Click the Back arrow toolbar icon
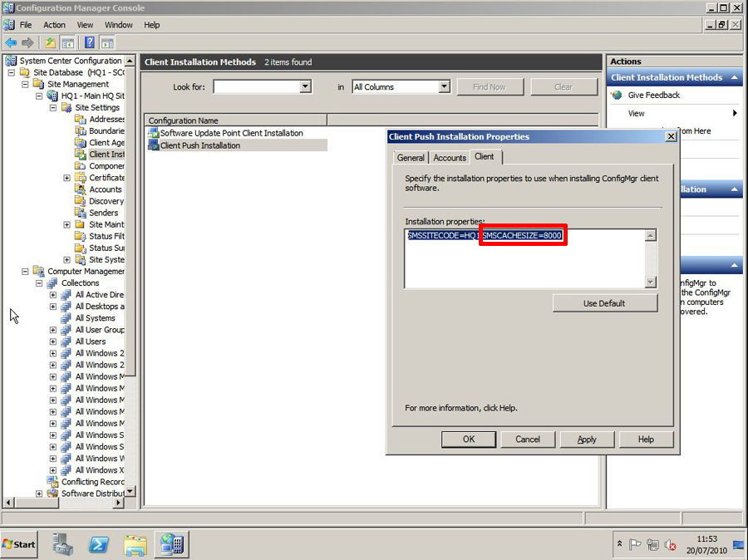 11,43
